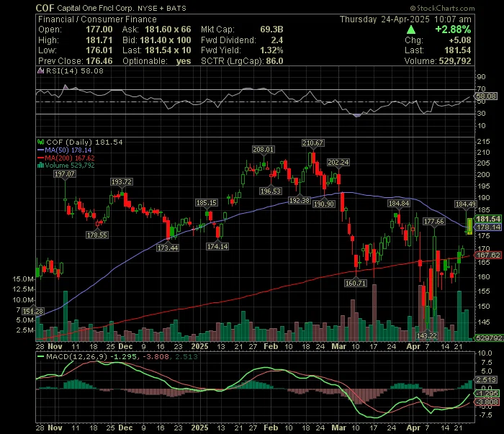Click the 143.22 April low label
504x434 pixels.
[426, 335]
